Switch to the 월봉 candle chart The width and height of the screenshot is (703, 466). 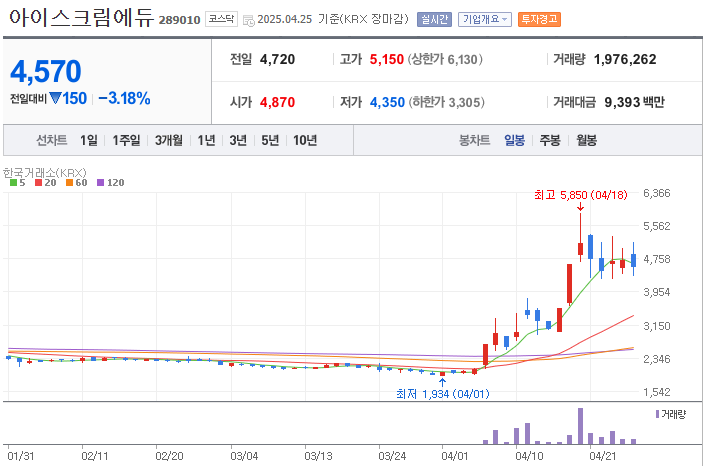point(586,140)
